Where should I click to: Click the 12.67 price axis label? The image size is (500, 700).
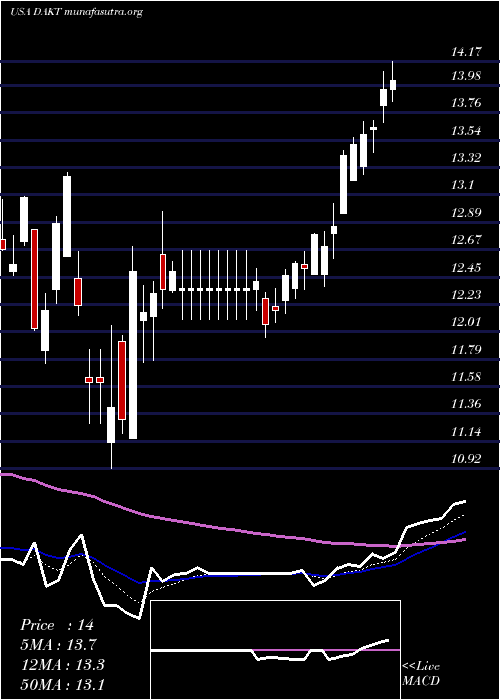point(466,240)
